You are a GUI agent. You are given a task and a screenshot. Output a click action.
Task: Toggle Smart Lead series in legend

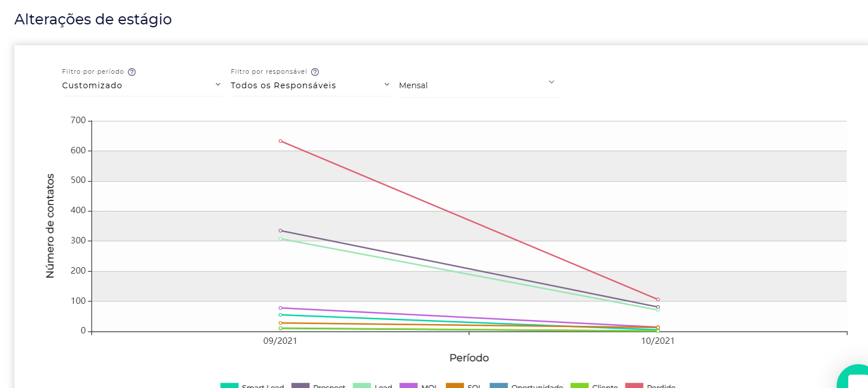(x=253, y=386)
